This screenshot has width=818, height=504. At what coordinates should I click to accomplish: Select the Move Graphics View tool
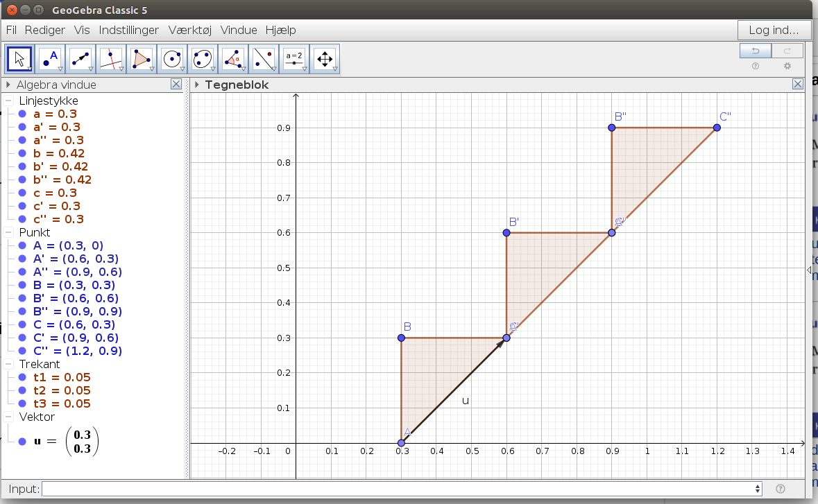coord(325,59)
